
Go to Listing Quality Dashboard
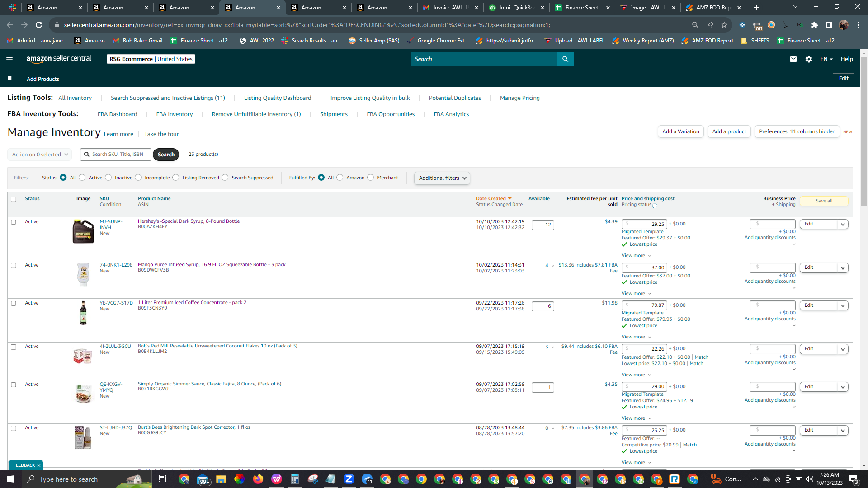[x=278, y=98]
